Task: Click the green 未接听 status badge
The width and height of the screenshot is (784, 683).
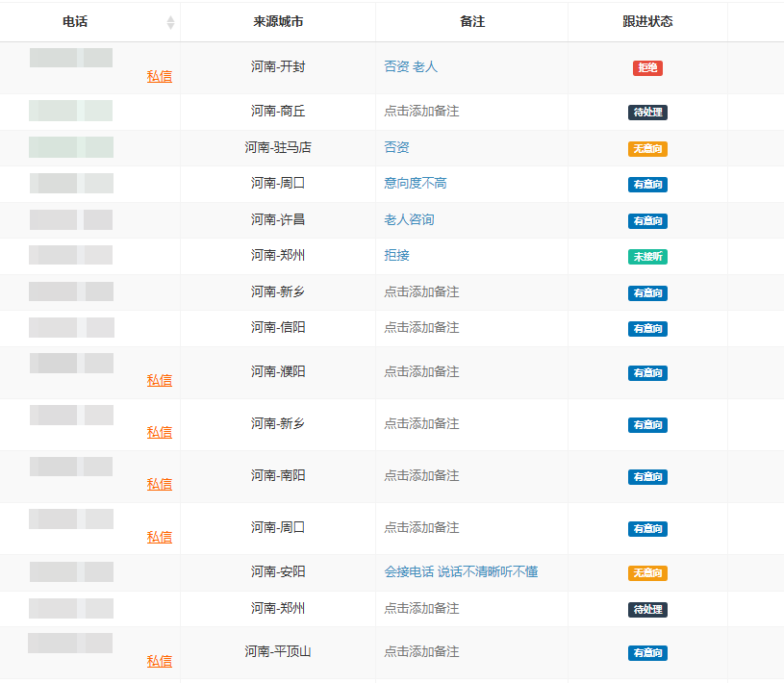Action: click(x=647, y=257)
